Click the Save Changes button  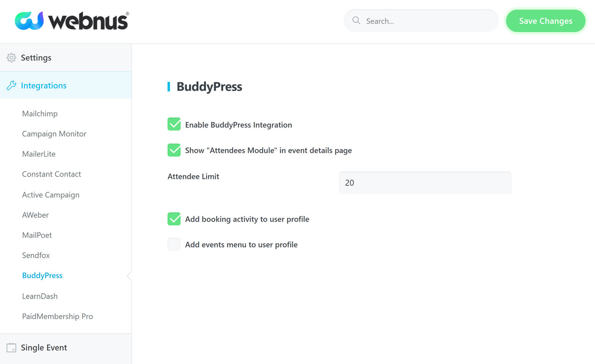546,21
